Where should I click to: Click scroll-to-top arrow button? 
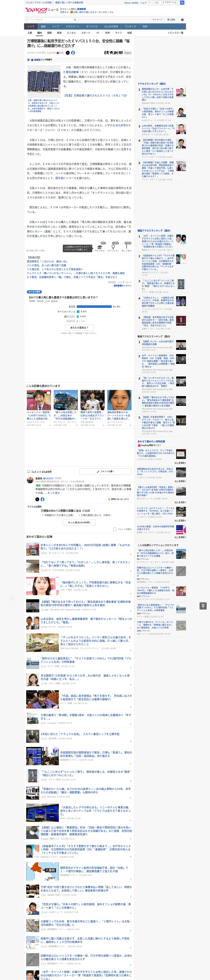[203, 606]
